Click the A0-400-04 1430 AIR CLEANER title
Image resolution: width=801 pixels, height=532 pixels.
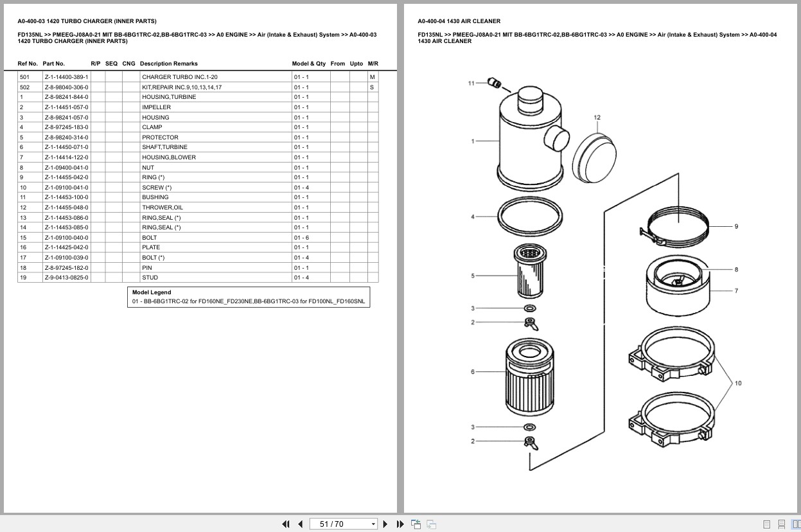[459, 21]
